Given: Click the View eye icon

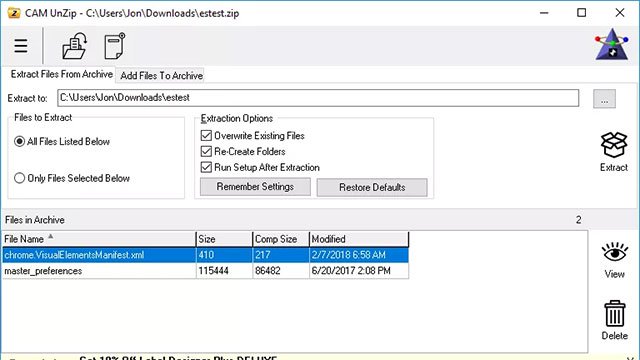Looking at the screenshot, I should pyautogui.click(x=614, y=252).
